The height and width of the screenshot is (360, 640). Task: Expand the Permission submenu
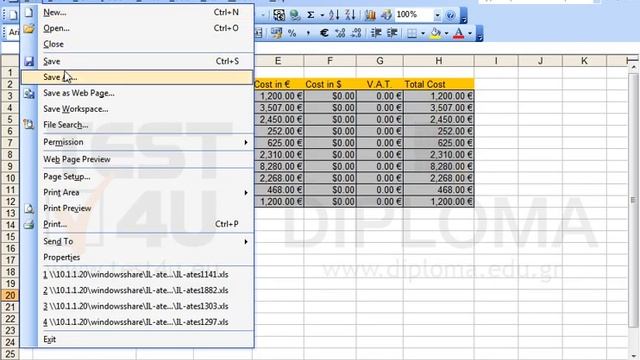point(137,142)
